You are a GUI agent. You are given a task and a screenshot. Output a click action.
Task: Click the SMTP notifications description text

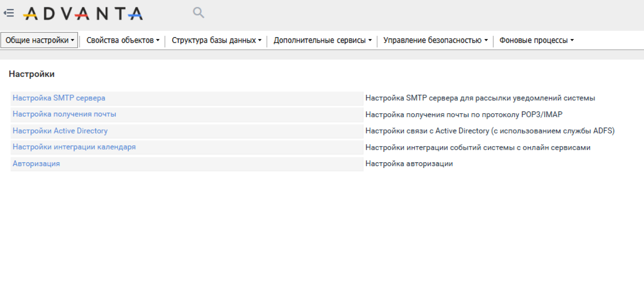[x=480, y=98]
